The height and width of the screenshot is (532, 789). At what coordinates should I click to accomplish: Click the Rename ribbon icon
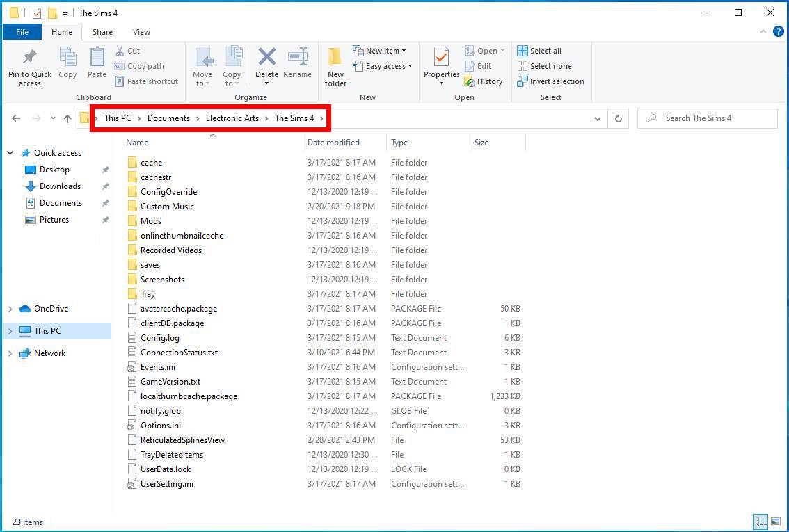[x=297, y=57]
